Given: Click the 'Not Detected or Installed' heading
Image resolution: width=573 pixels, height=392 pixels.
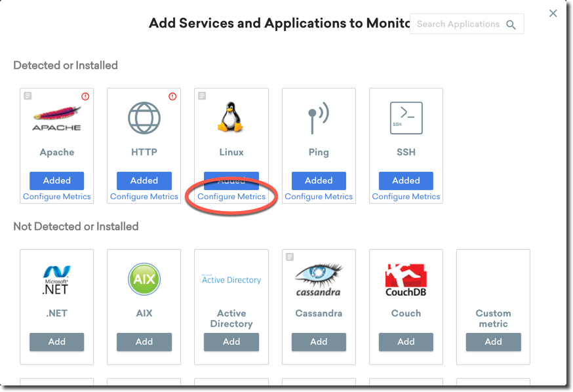Looking at the screenshot, I should [x=75, y=227].
